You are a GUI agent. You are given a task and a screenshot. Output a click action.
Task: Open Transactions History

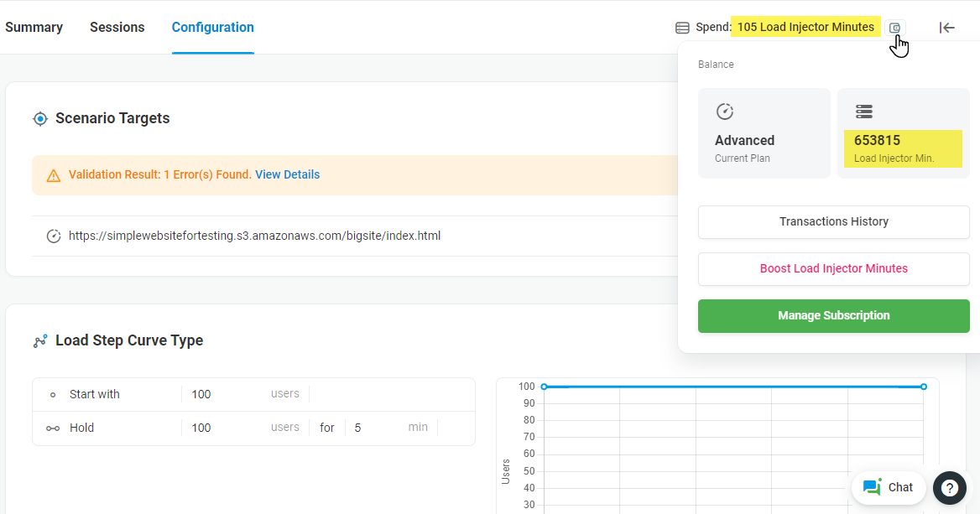(834, 221)
